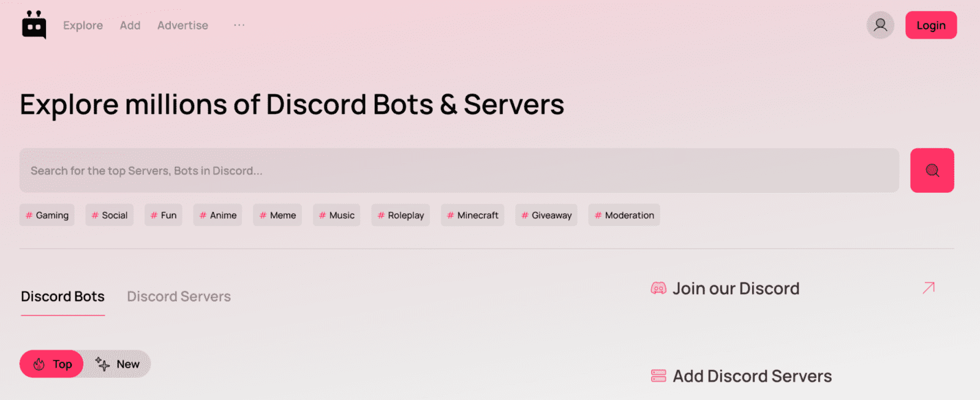Click the server icon beside Add Discord Servers
980x400 pixels.
pyautogui.click(x=658, y=376)
